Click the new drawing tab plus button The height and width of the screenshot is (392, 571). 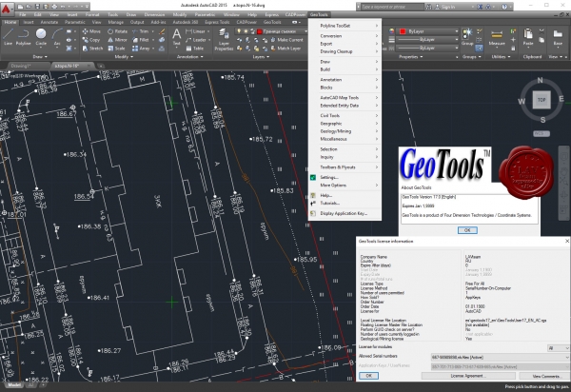(x=101, y=67)
